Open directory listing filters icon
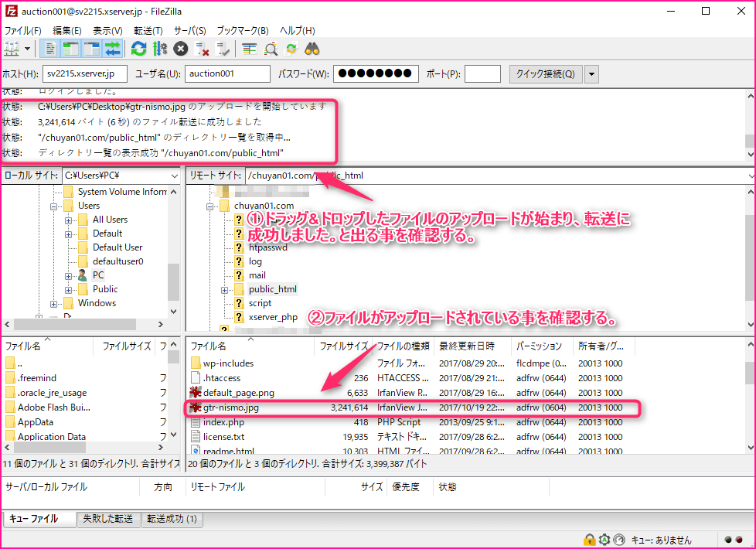 (249, 49)
